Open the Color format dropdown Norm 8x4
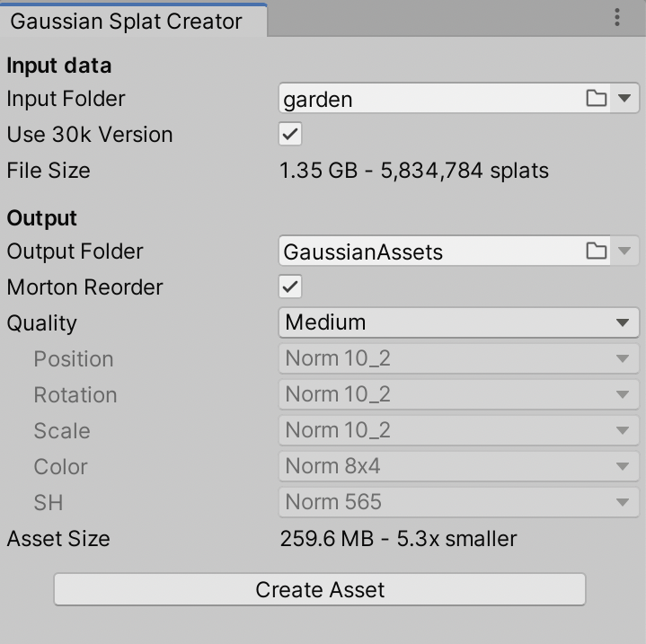This screenshot has width=646, height=644. (x=459, y=466)
